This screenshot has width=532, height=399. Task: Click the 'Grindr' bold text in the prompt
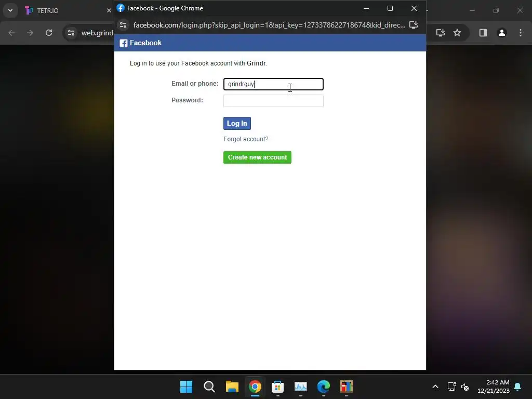pyautogui.click(x=256, y=63)
